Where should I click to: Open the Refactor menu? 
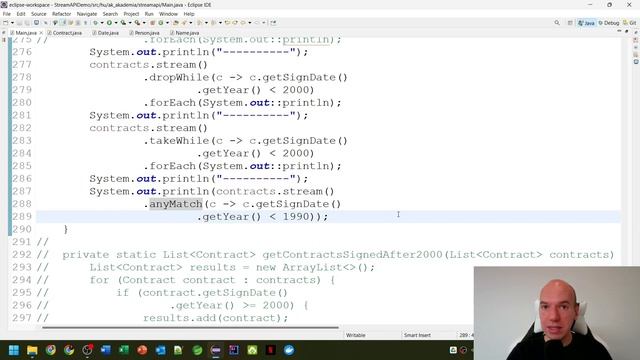pyautogui.click(x=62, y=14)
